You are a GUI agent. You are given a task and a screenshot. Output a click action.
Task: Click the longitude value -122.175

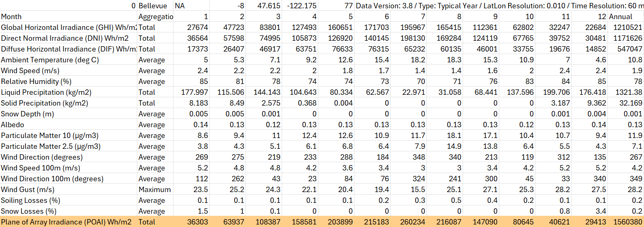pos(301,6)
